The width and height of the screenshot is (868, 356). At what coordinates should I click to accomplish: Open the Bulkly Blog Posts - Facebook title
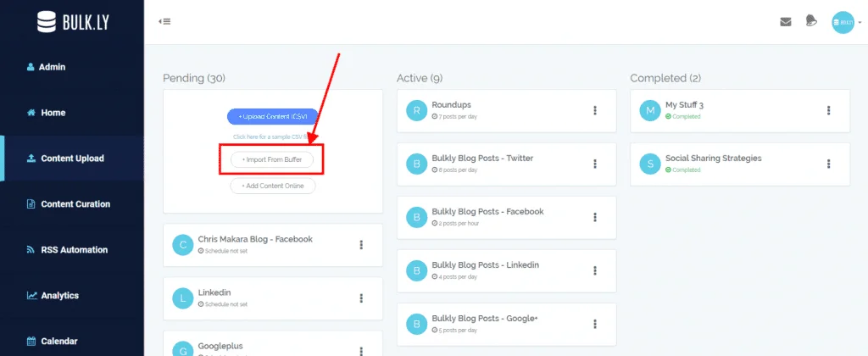[487, 212]
